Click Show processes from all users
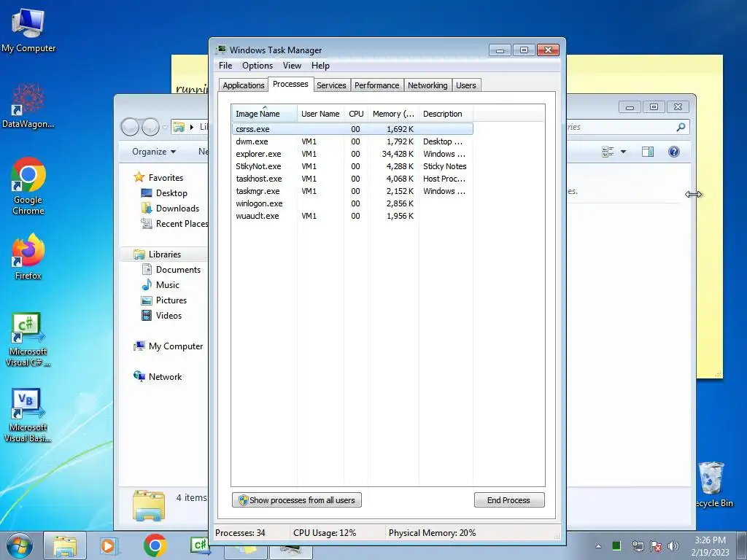Image resolution: width=747 pixels, height=560 pixels. [297, 500]
